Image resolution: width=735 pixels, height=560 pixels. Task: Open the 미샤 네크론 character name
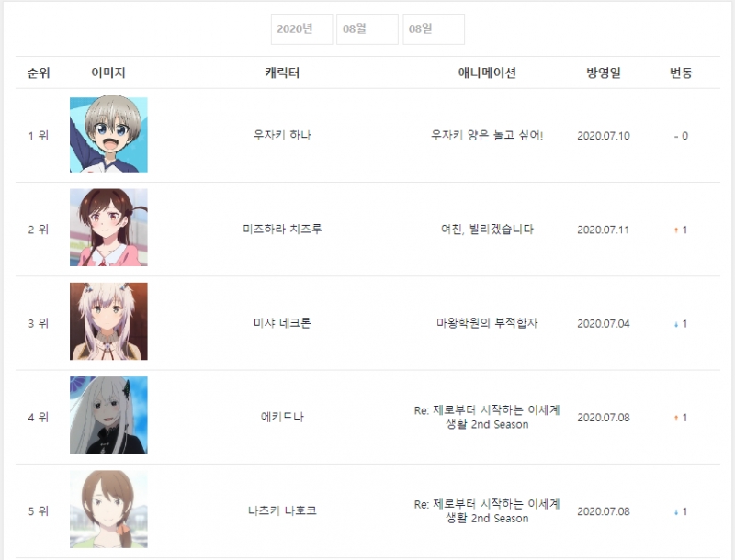[x=282, y=323]
